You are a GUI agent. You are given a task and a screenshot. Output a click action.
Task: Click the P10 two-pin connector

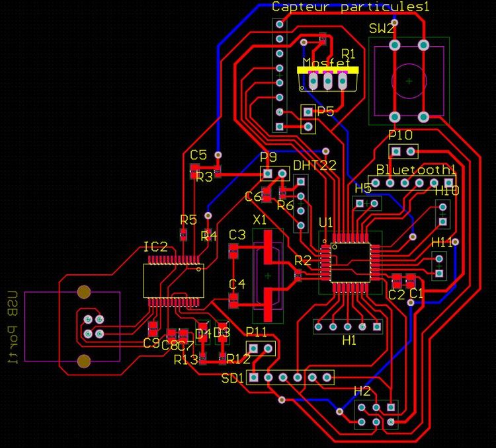coord(403,151)
